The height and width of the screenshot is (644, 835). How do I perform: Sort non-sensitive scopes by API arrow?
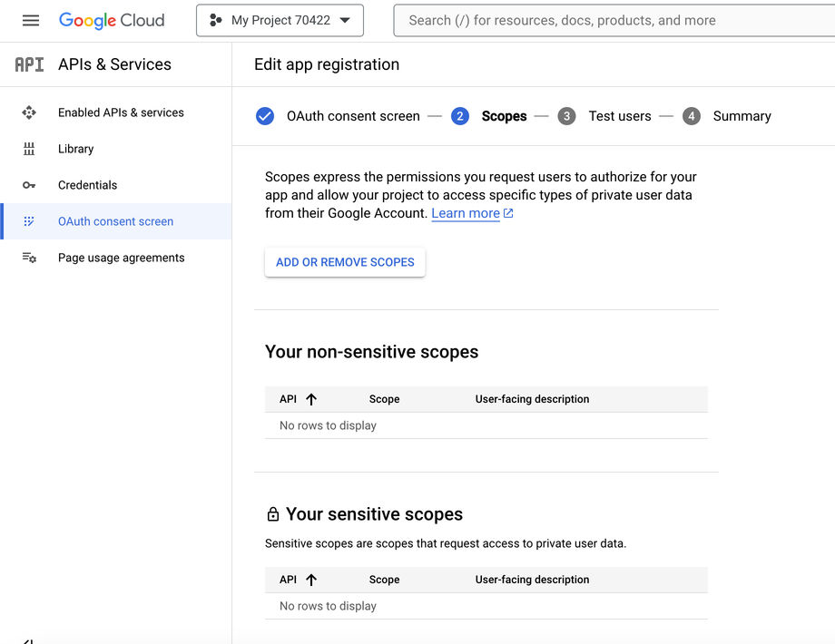coord(311,399)
